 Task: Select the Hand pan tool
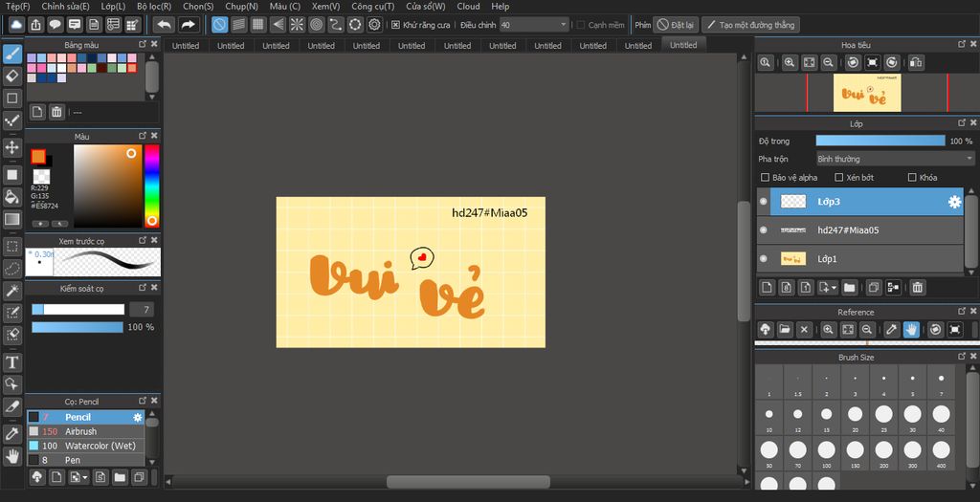[11, 455]
